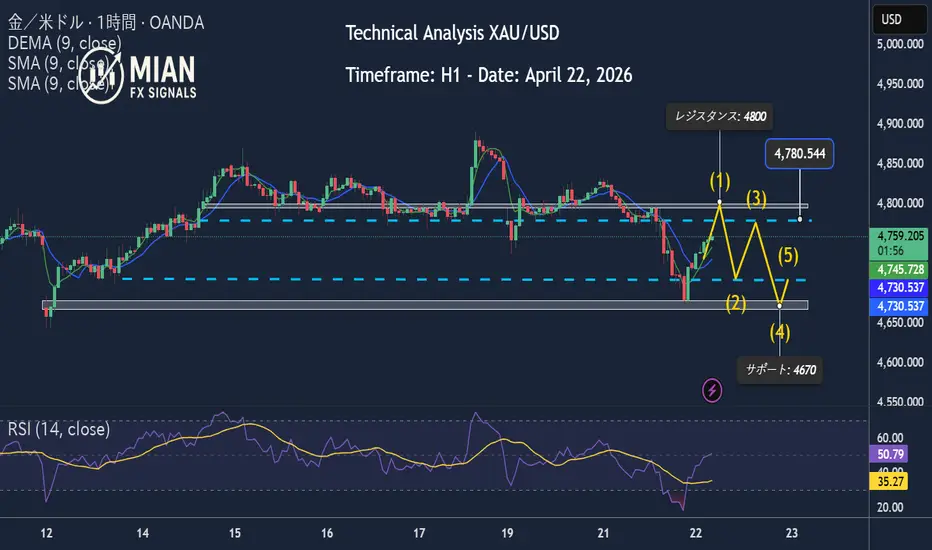Screen dimensions: 932x550
Task: Click the wave label (5) on forecast
Action: 788,256
